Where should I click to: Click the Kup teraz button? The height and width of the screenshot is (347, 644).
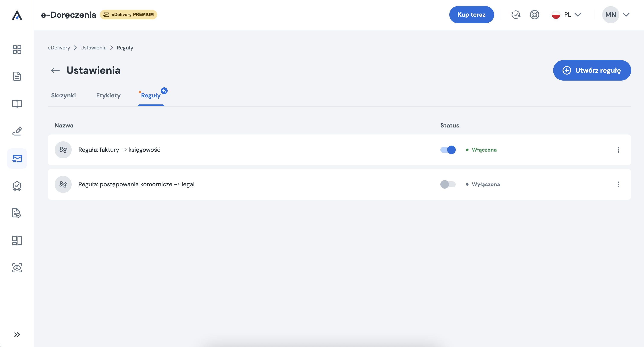471,15
